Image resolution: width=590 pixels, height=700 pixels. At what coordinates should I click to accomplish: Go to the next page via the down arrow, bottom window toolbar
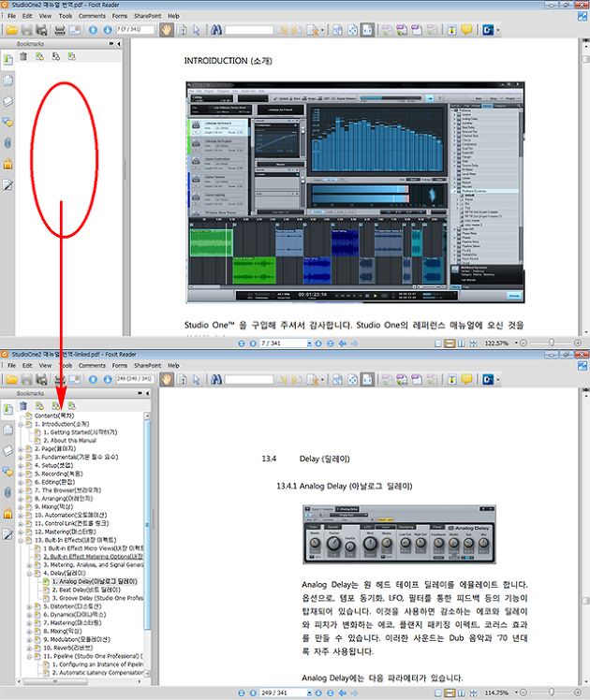[x=107, y=379]
